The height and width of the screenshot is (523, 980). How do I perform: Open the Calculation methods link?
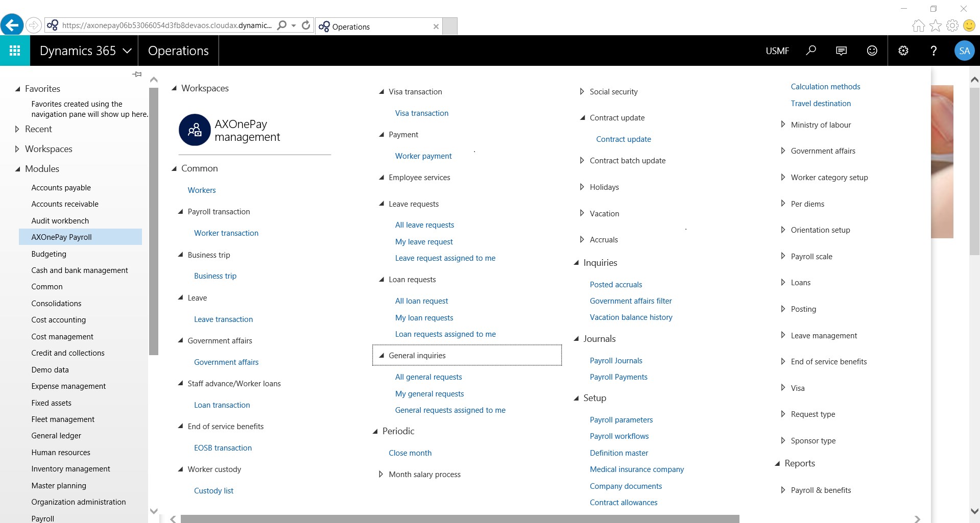(x=825, y=87)
